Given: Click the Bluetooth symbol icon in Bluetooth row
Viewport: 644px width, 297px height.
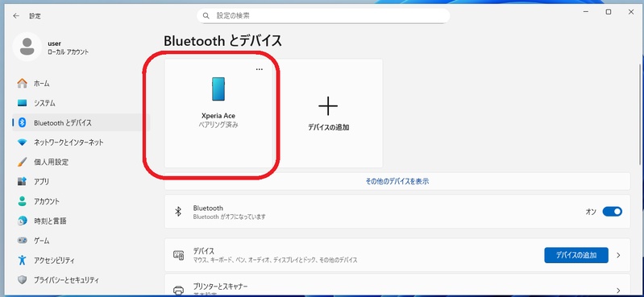Looking at the screenshot, I should (x=178, y=212).
